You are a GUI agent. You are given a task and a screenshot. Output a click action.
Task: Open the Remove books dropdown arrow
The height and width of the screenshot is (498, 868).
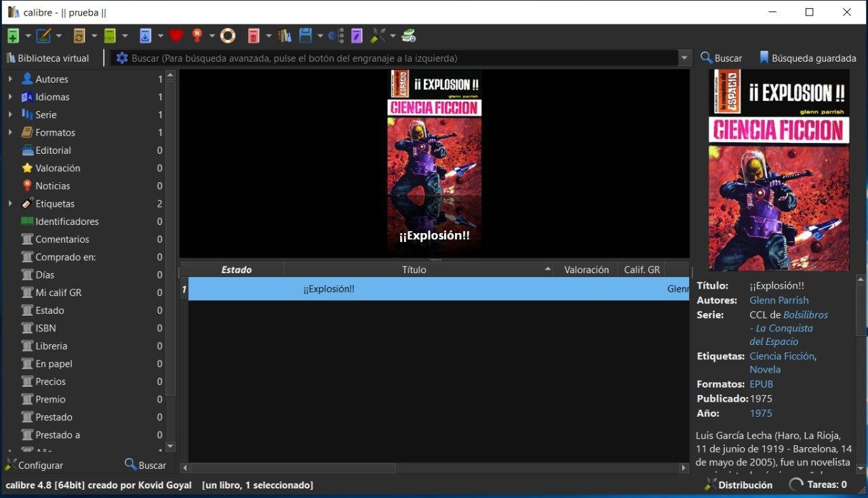(x=269, y=36)
